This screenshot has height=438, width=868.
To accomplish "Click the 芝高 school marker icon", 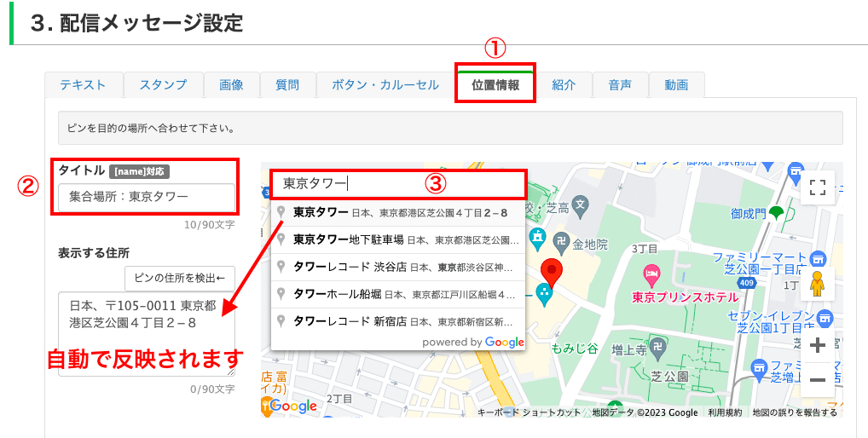I will point(580,205).
